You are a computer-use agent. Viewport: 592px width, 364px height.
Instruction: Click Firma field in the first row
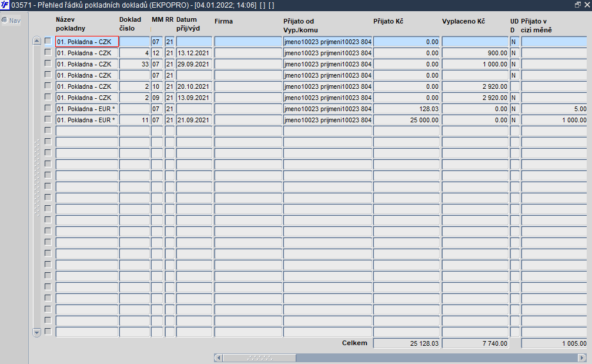(x=248, y=42)
